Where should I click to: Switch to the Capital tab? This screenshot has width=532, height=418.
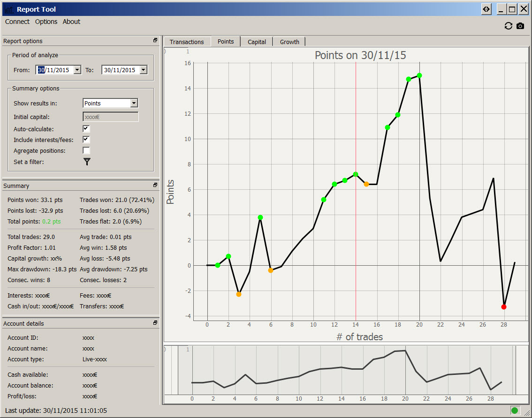[x=257, y=42]
